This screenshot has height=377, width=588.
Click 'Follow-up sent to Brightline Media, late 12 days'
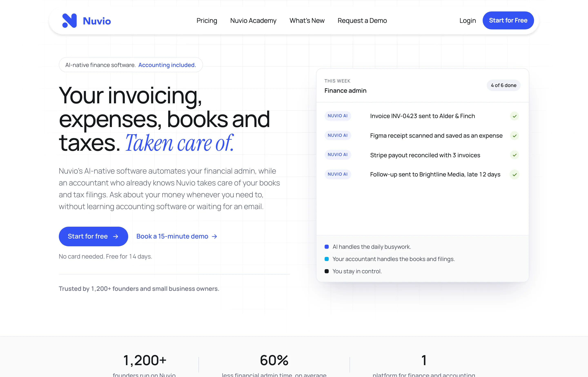[x=435, y=175]
